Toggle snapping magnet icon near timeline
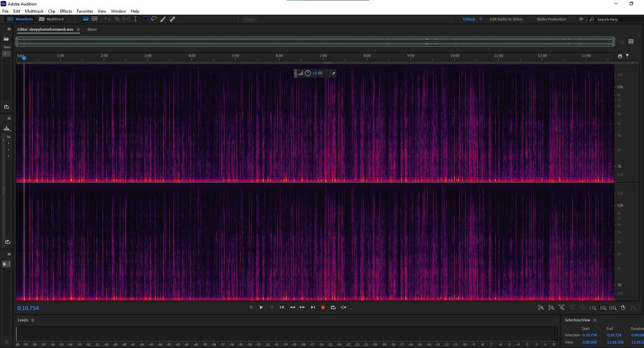This screenshot has width=644, height=348. coord(620,56)
